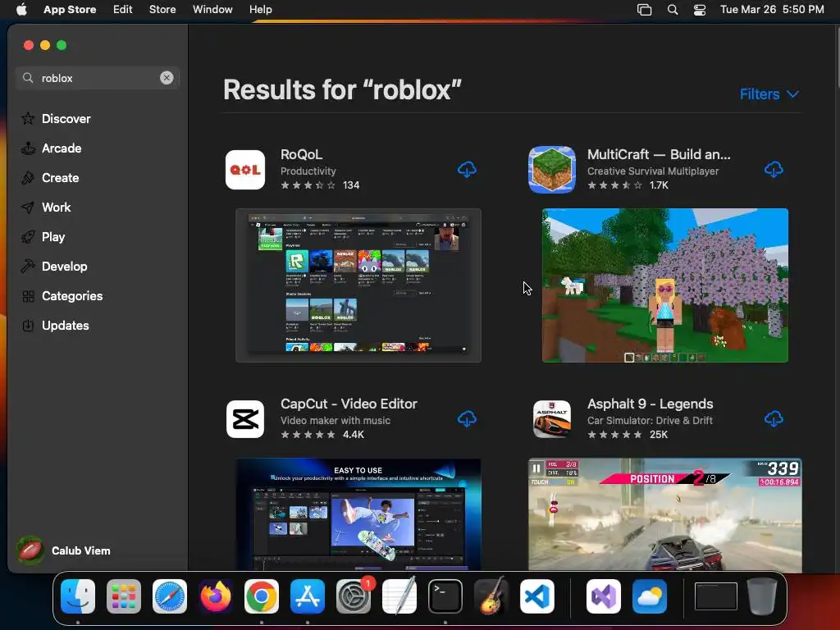Open System Settings from the Dock

[354, 596]
